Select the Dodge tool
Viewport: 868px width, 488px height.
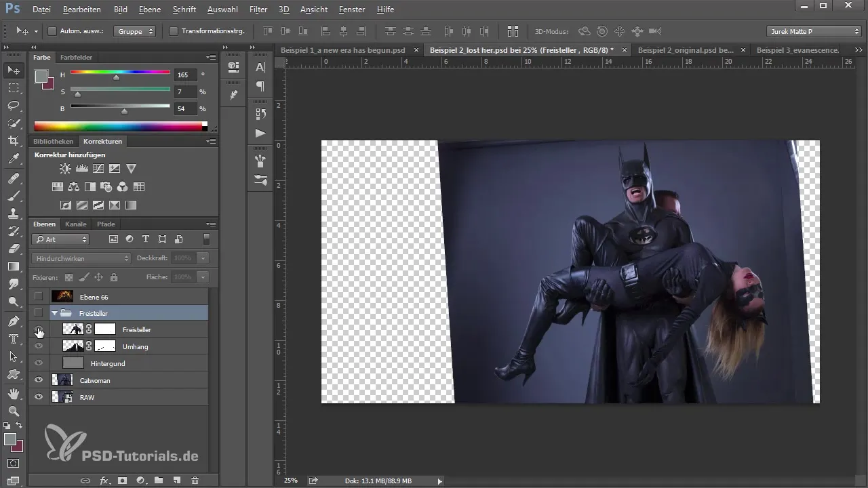point(14,302)
